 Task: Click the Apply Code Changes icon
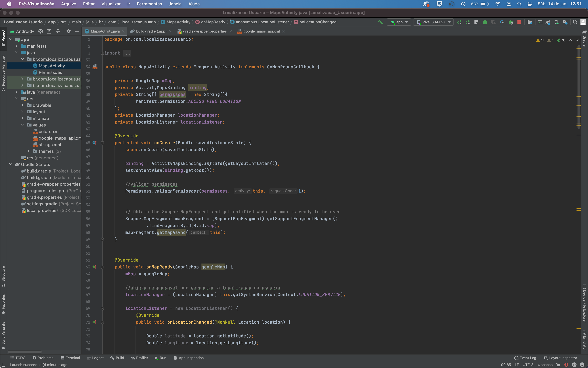(476, 22)
